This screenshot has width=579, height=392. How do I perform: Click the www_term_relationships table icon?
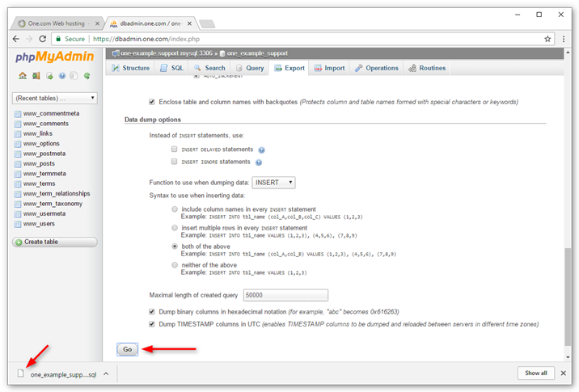[x=17, y=194]
